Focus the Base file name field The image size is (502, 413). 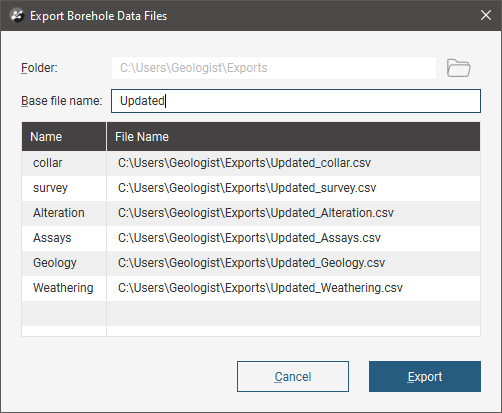point(296,101)
